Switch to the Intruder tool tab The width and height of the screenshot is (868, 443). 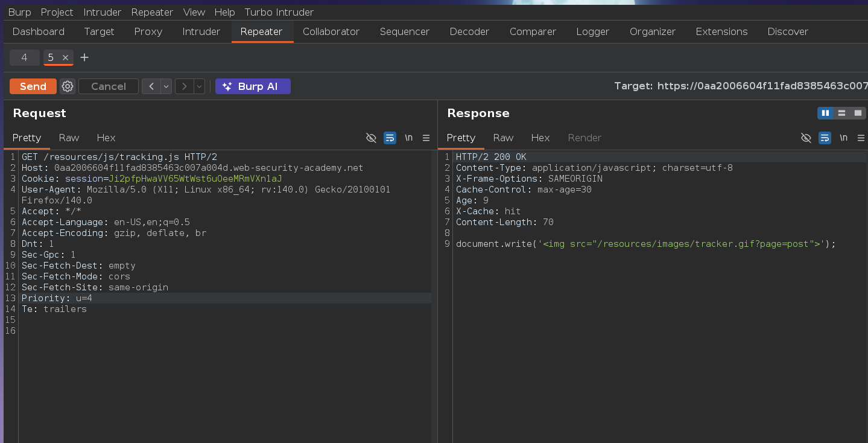201,31
